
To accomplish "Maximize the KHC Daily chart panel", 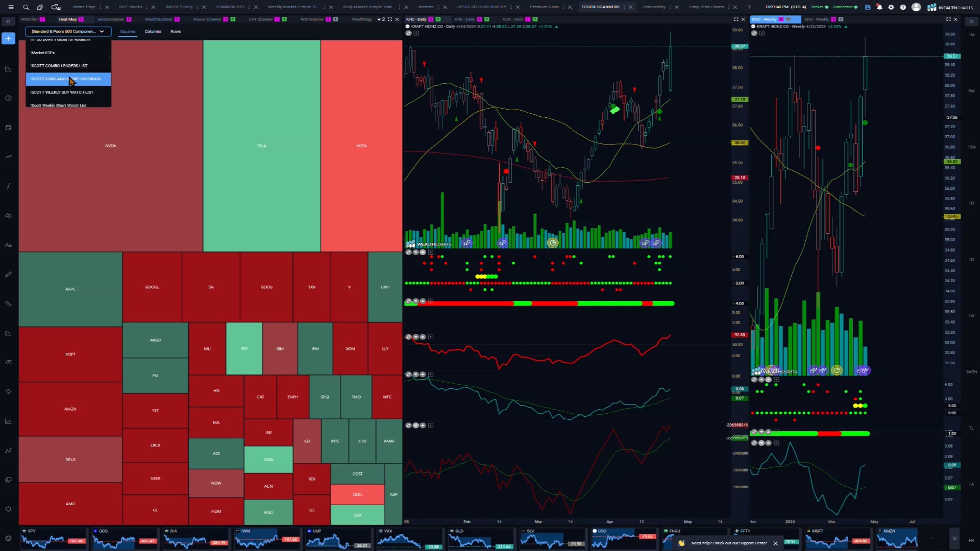I will pyautogui.click(x=736, y=19).
